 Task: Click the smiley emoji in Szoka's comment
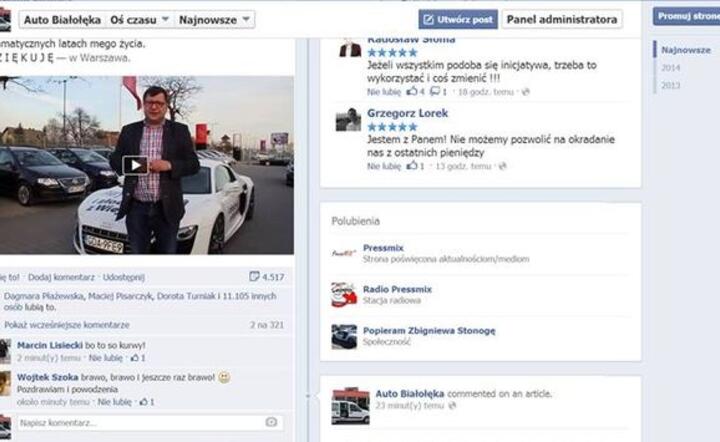224,377
